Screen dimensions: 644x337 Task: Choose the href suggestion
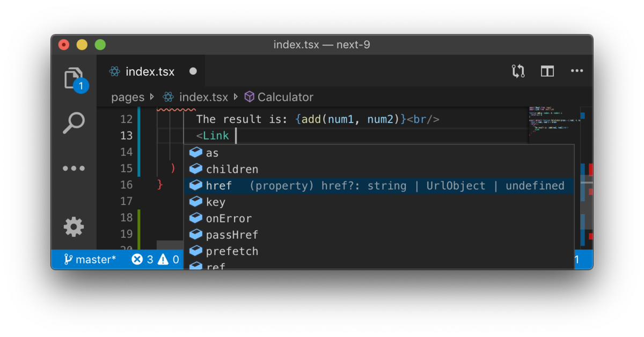379,186
